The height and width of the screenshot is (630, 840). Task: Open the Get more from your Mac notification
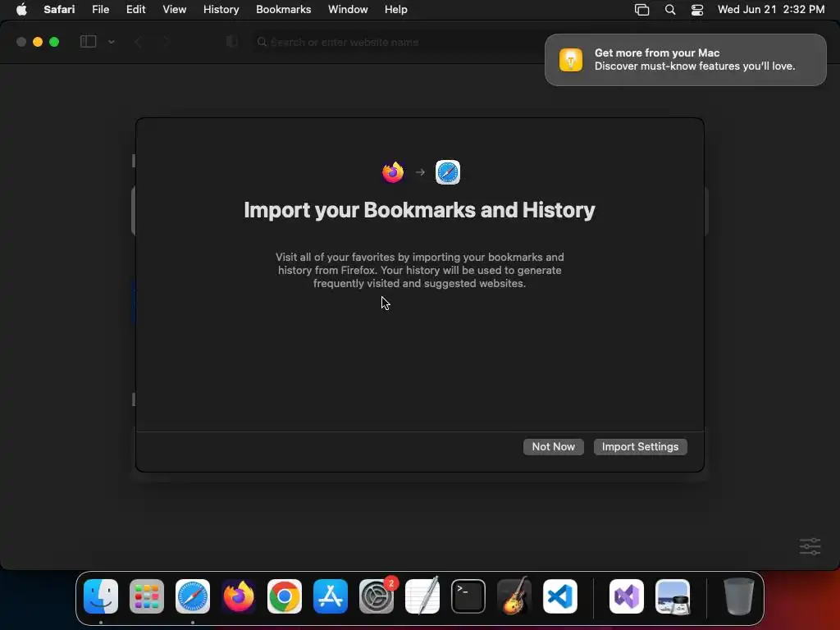click(x=686, y=60)
